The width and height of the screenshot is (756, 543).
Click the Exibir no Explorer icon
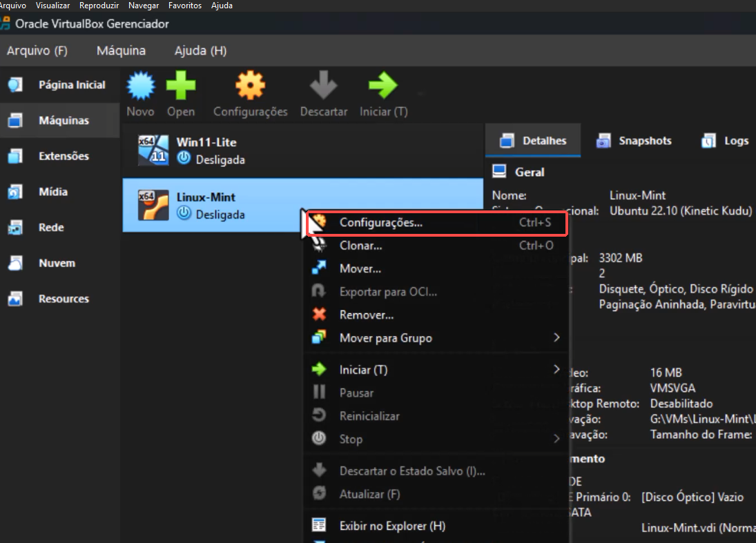coord(319,524)
